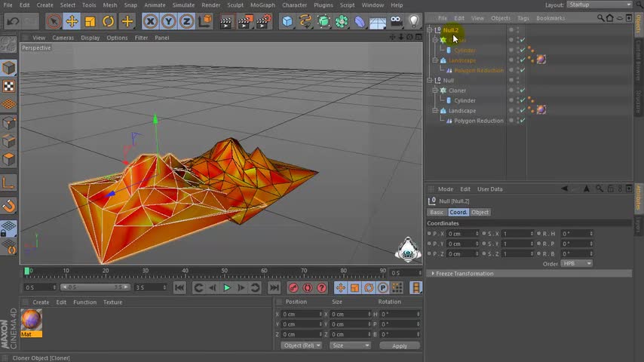Open the Order HPB dropdown
The height and width of the screenshot is (362, 644).
(578, 264)
